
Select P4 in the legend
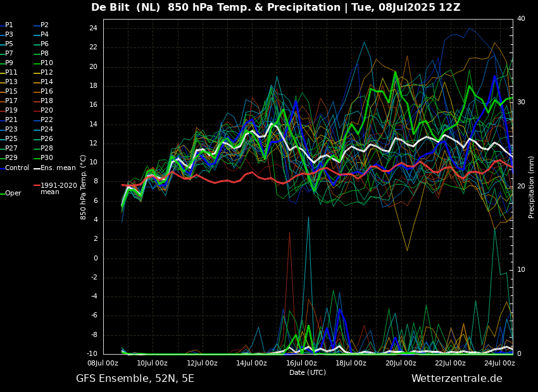42,35
